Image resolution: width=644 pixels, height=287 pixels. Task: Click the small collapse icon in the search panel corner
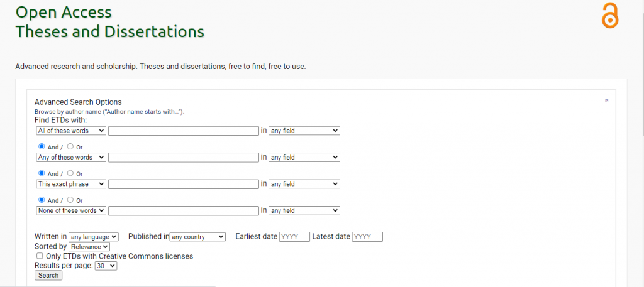tap(607, 100)
